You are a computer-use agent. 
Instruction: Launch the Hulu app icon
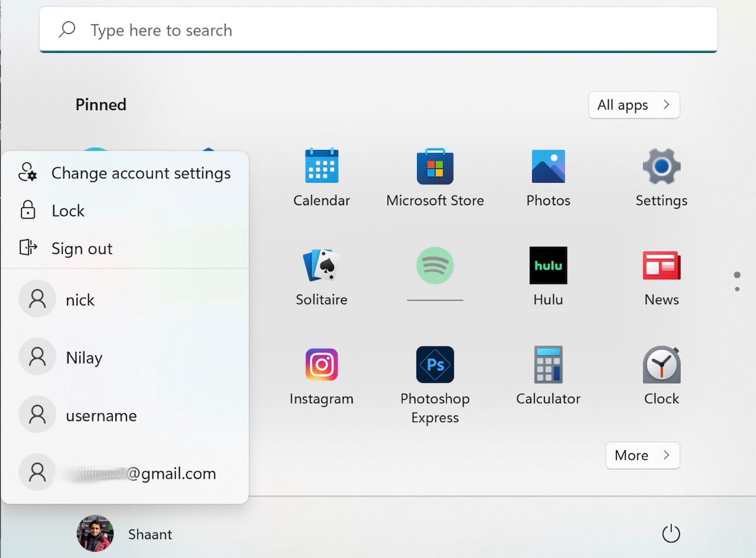(548, 265)
